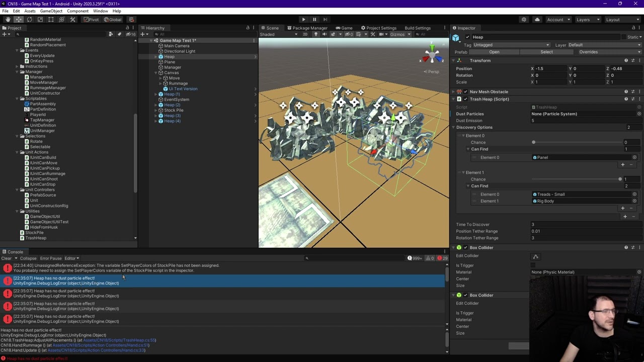
Task: Toggle Static checkbox in Inspector
Action: pos(624,37)
